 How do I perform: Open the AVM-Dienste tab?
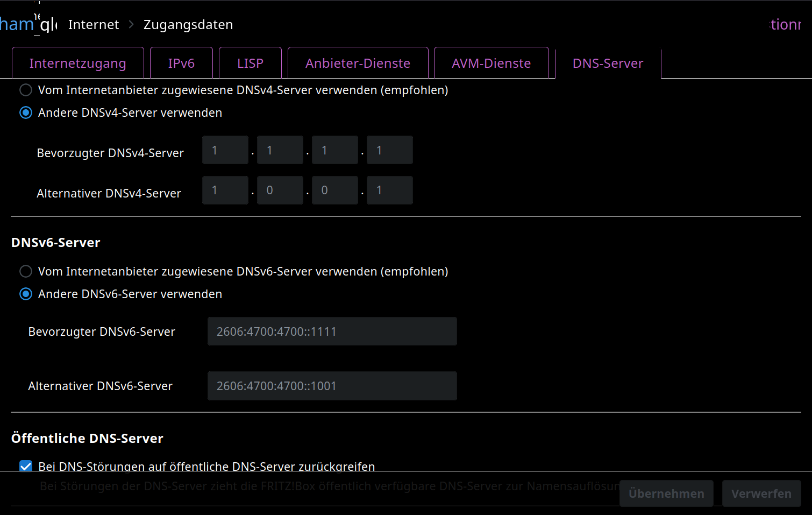click(x=491, y=64)
